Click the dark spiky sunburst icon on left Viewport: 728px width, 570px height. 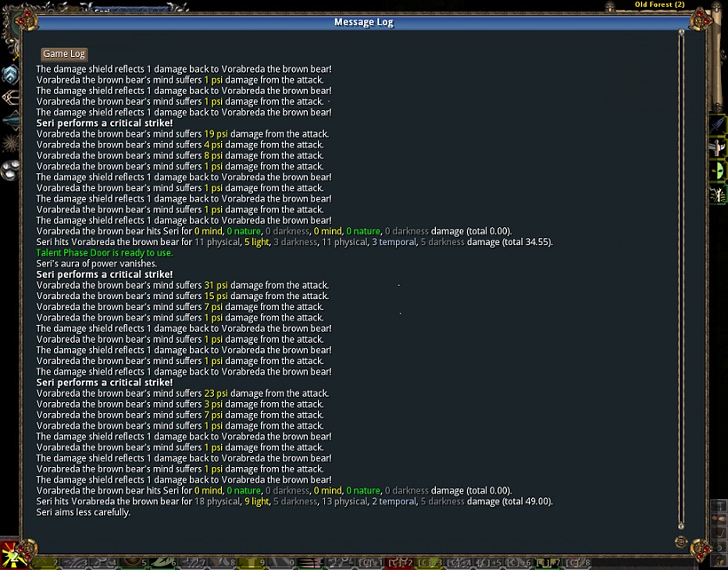click(11, 142)
